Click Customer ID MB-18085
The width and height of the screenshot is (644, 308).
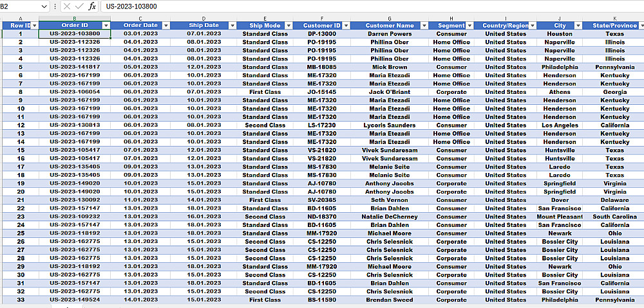pyautogui.click(x=322, y=68)
